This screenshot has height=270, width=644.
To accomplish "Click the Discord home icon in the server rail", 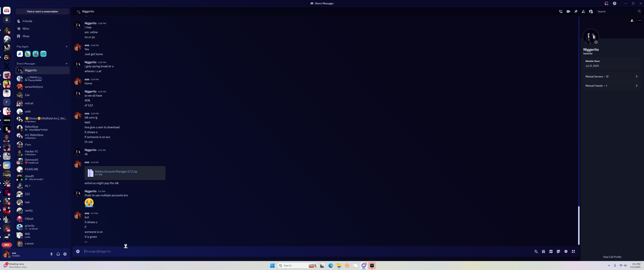I will point(7,11).
